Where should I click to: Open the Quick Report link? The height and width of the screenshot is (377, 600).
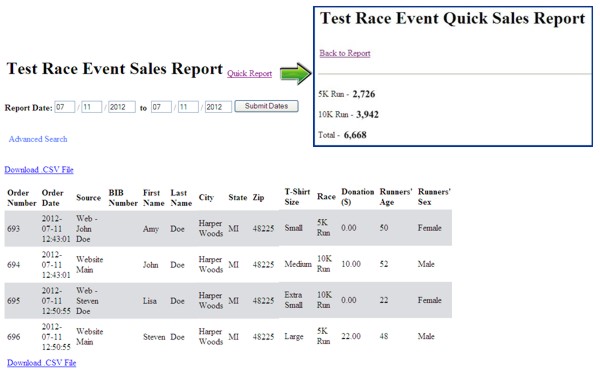click(249, 73)
